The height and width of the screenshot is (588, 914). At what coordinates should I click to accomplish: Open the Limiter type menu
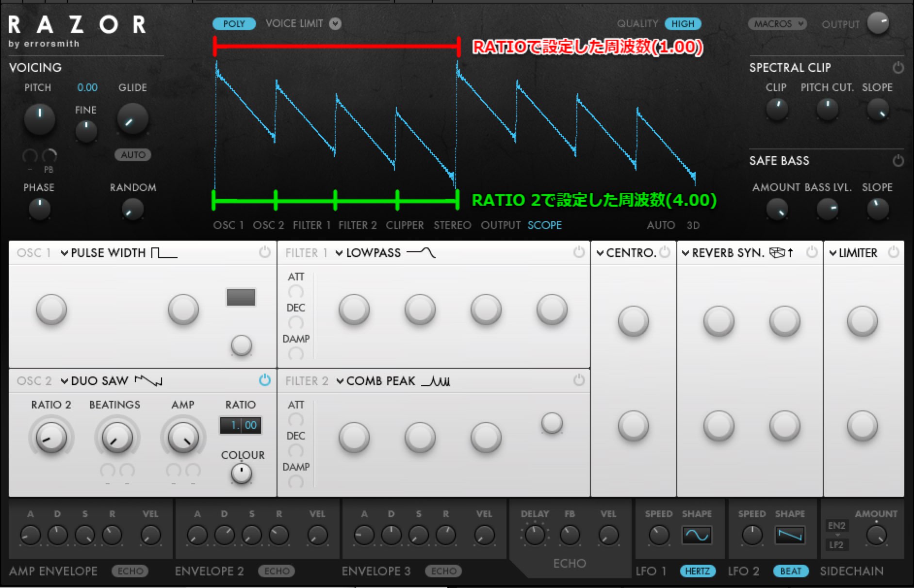click(853, 253)
